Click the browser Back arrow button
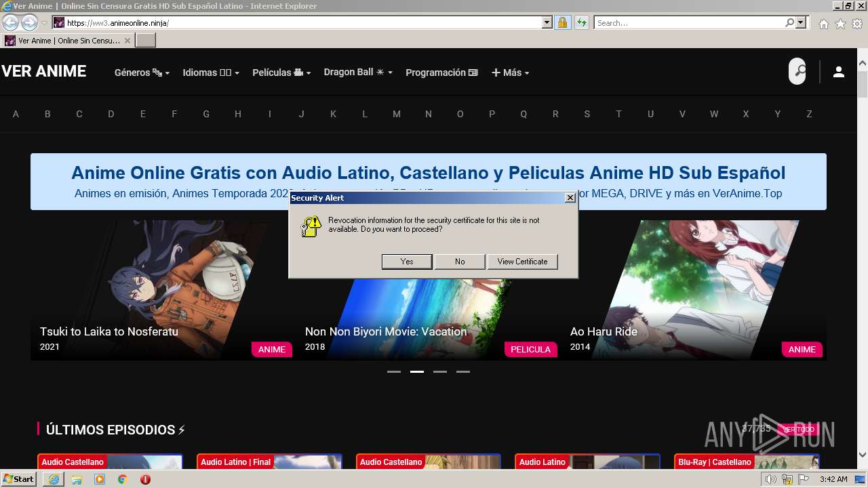The width and height of the screenshot is (868, 488). pyautogui.click(x=10, y=23)
